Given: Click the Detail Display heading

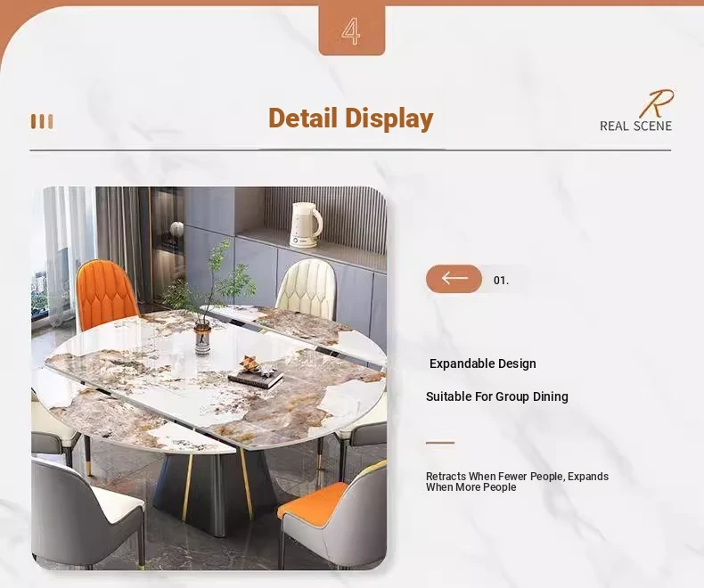Looking at the screenshot, I should pyautogui.click(x=350, y=118).
